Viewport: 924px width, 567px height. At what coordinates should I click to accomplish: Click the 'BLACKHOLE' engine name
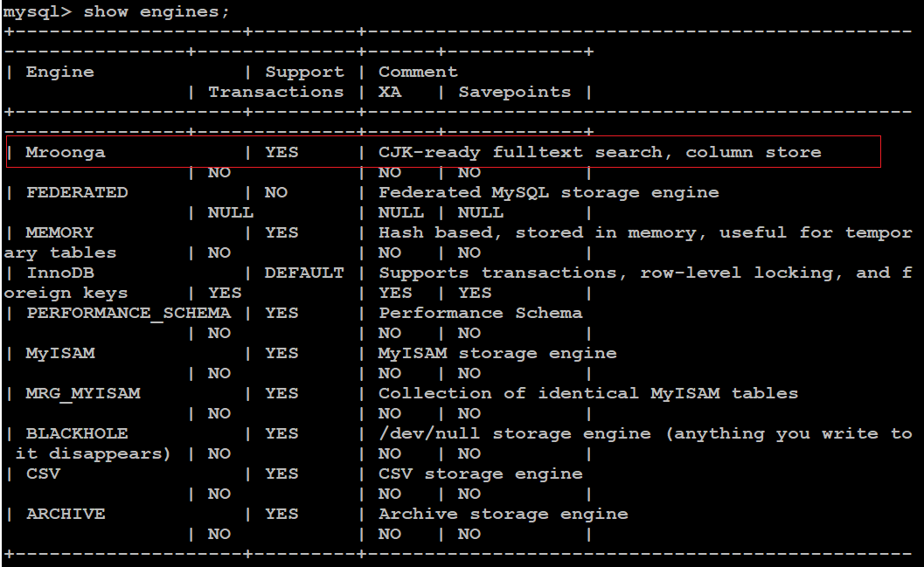(x=77, y=433)
